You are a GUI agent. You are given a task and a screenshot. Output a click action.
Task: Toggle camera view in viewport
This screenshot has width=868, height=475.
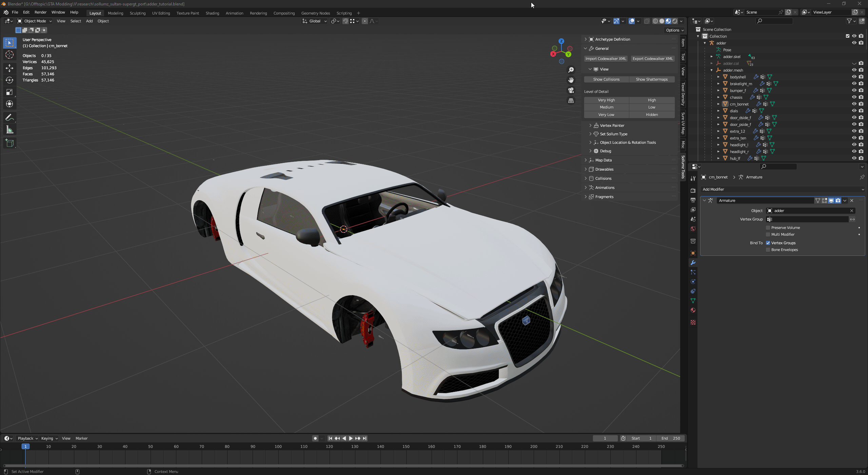[571, 90]
